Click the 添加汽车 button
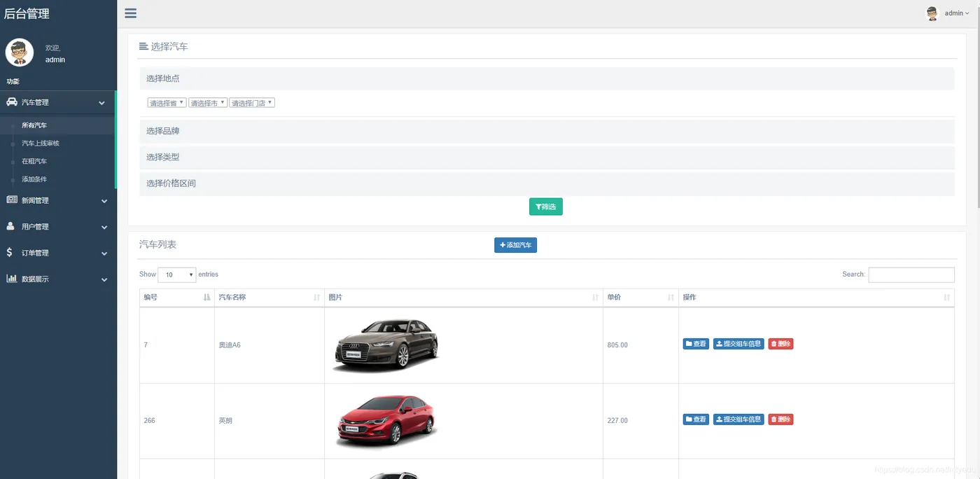The height and width of the screenshot is (479, 980). tap(515, 245)
